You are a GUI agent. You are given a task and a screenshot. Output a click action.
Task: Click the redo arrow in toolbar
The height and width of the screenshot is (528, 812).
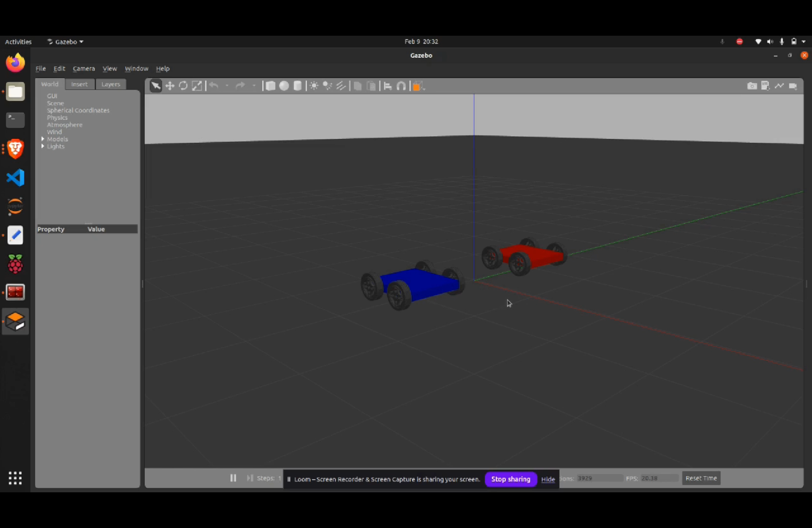tap(240, 86)
